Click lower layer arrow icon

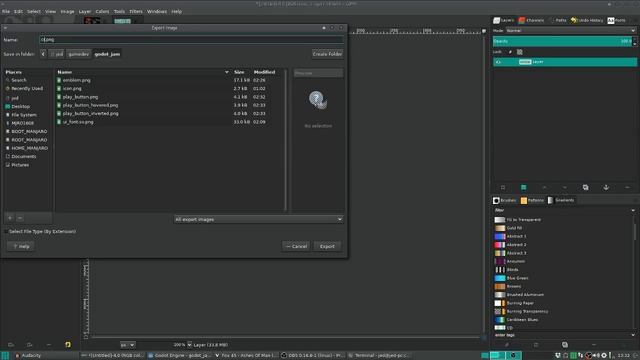point(565,187)
